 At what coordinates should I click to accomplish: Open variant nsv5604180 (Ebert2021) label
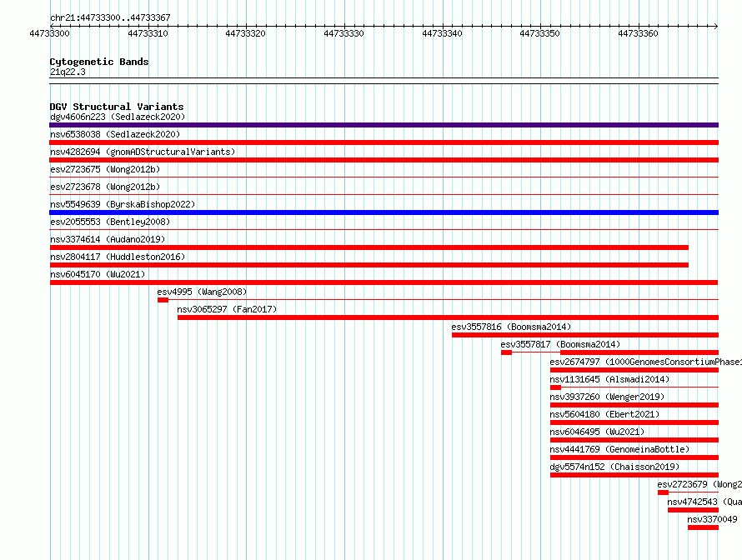604,414
